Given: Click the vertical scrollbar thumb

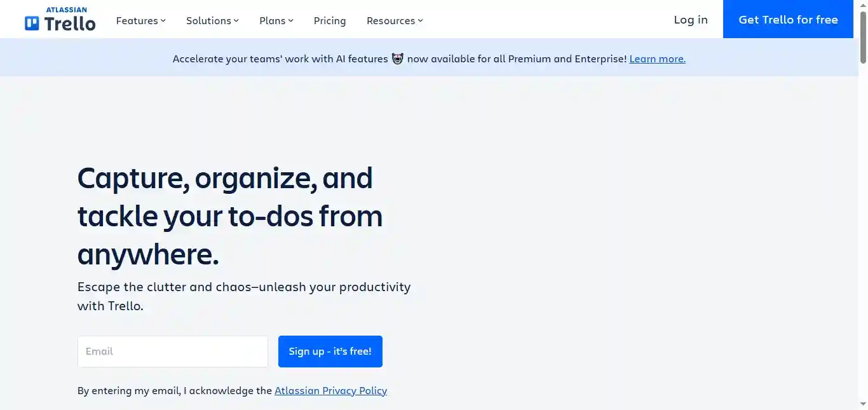Looking at the screenshot, I should [863, 37].
